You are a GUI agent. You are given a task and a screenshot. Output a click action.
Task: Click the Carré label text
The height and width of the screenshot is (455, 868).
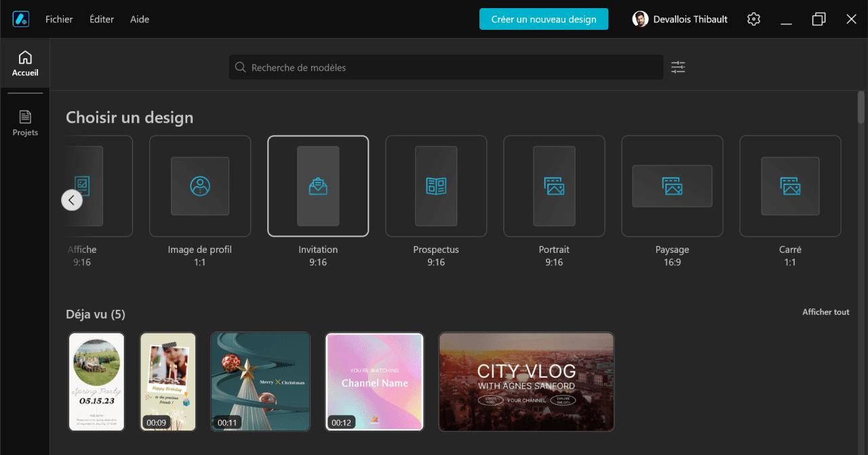tap(790, 250)
